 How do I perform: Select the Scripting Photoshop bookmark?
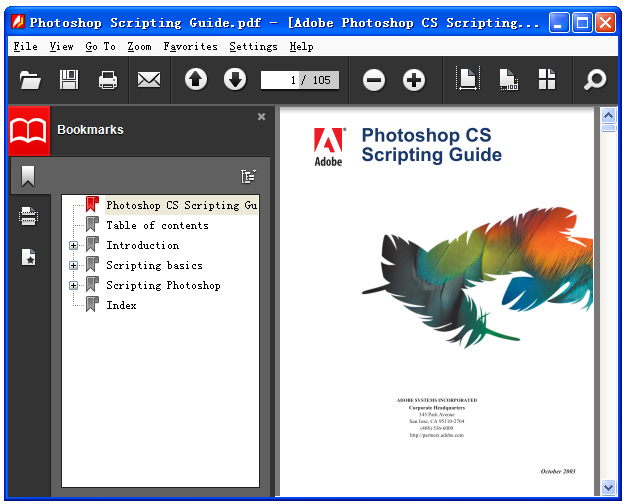click(x=163, y=285)
